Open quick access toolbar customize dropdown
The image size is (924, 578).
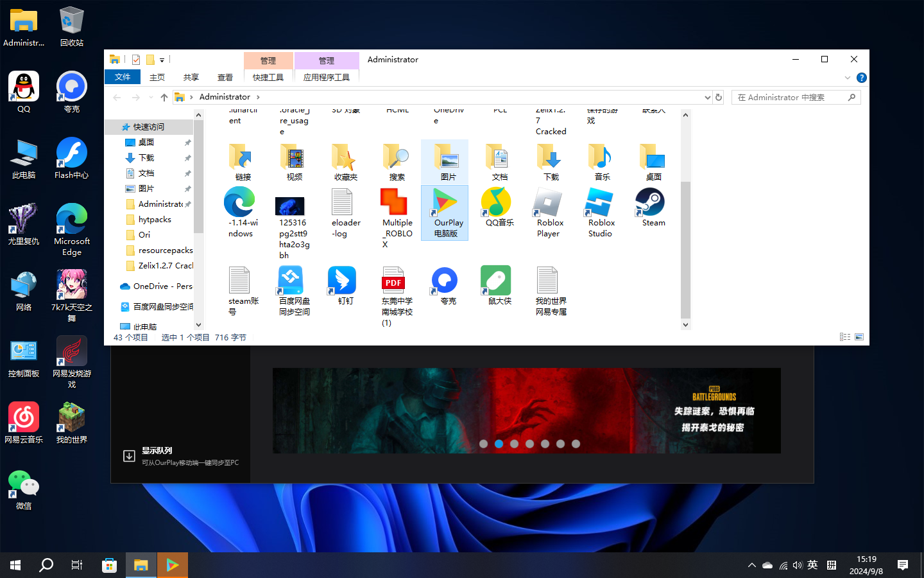tap(162, 60)
